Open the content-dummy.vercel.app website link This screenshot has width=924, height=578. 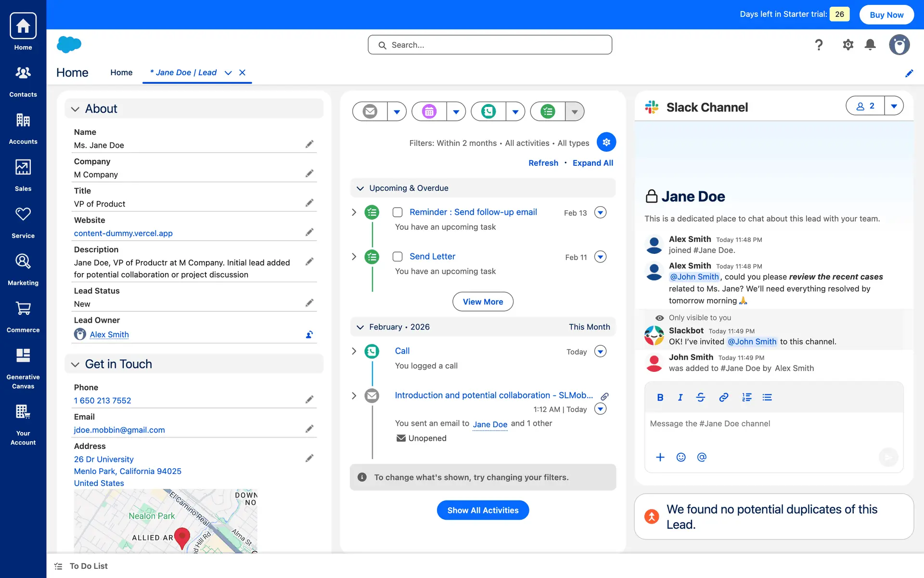(123, 233)
